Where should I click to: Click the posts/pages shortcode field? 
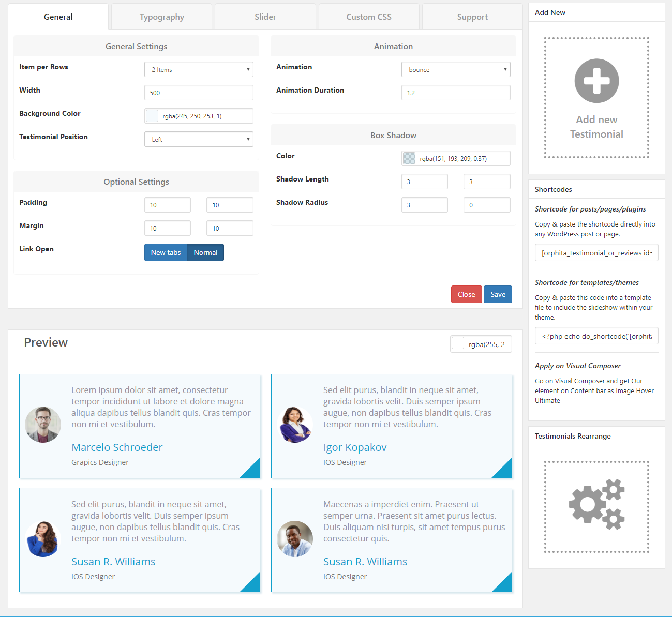596,253
